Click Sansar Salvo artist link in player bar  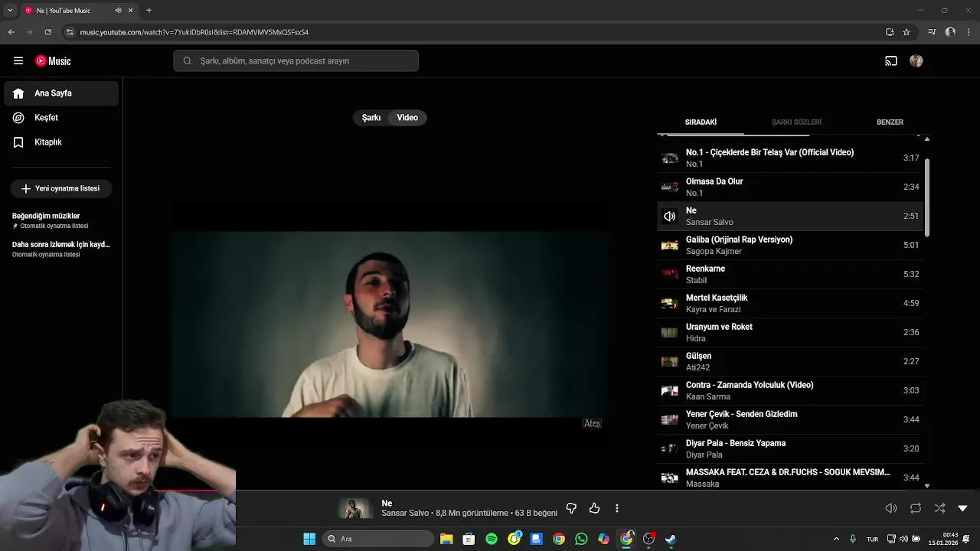[405, 514]
